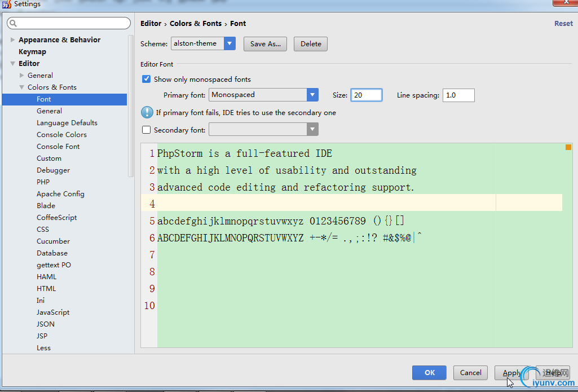This screenshot has height=392, width=578.
Task: Open the Secondary font dropdown arrow
Action: click(x=312, y=129)
